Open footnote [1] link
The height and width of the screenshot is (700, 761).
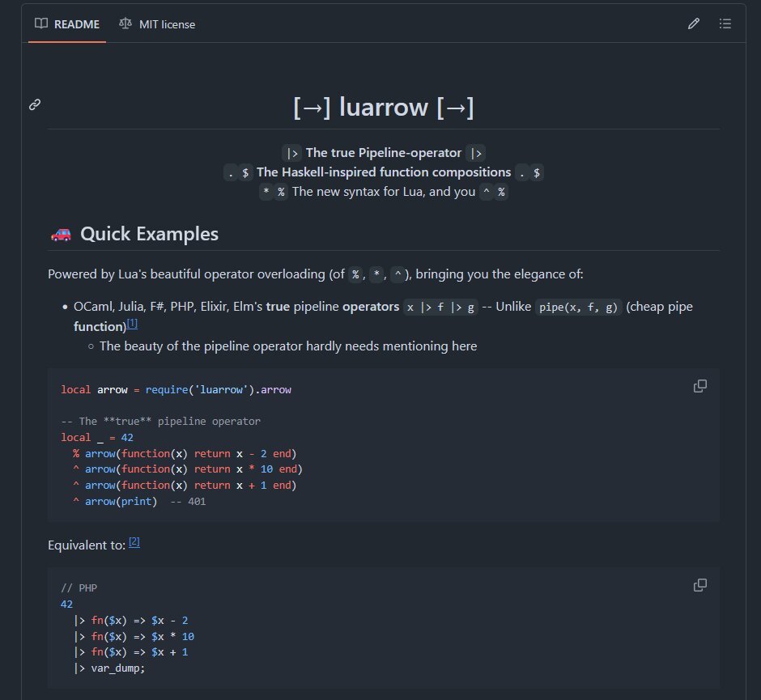point(132,324)
